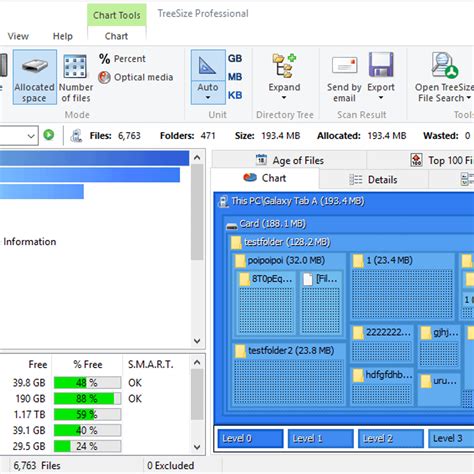Open the Help ribbon tab

[63, 36]
